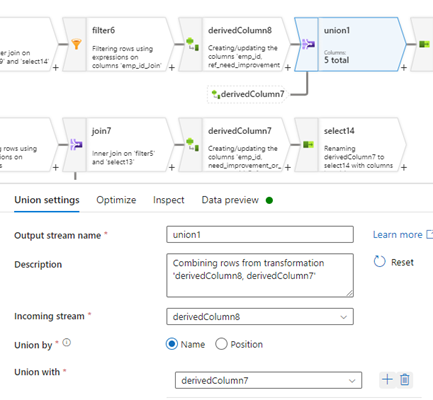Click the select14 node icon
The height and width of the screenshot is (400, 433).
pos(308,144)
